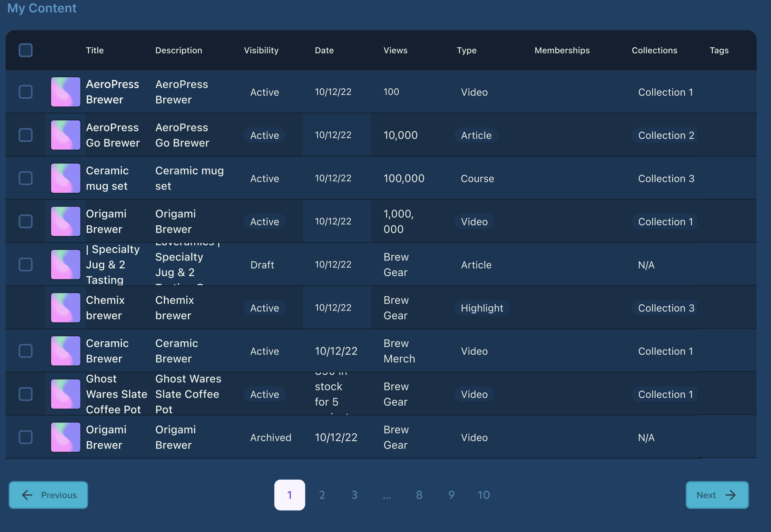771x532 pixels.
Task: Check the AeroPress Go Brewer row checkbox
Action: (25, 135)
